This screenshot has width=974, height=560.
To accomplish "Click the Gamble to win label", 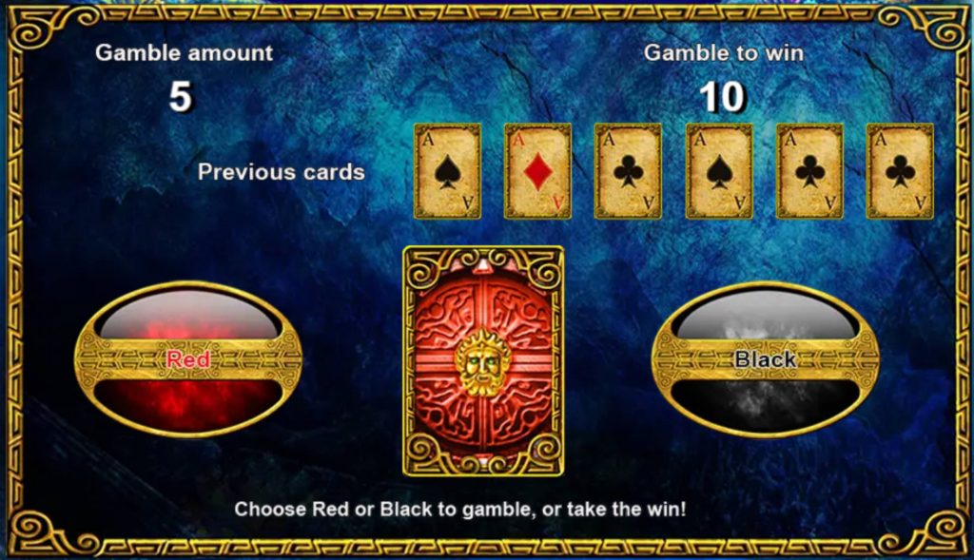I will pyautogui.click(x=724, y=53).
